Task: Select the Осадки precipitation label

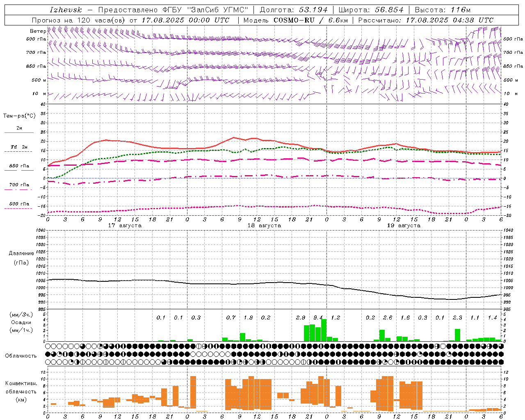Action: 21,322
